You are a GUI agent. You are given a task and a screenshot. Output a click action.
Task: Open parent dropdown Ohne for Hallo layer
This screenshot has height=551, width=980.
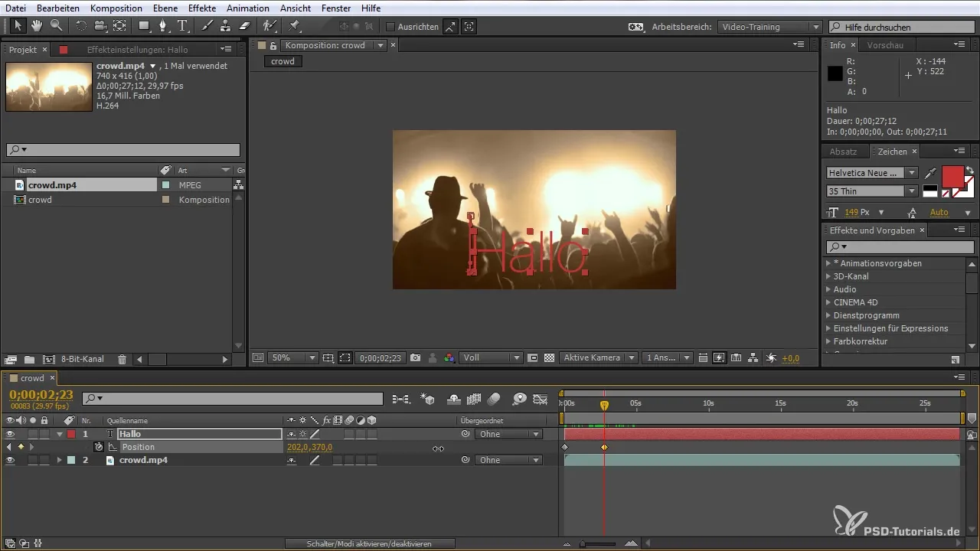[508, 434]
